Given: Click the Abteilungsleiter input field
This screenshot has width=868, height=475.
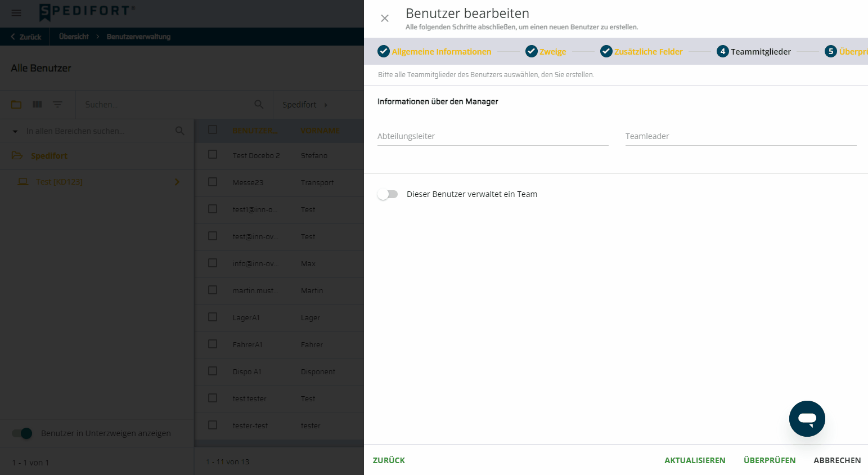Looking at the screenshot, I should (x=493, y=136).
